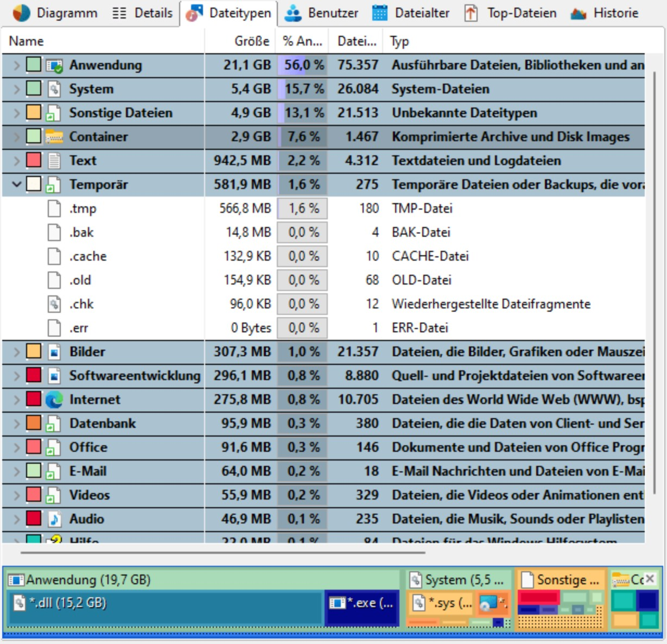Click the Anwendung application icon
Viewport: 667px width, 644px height.
[54, 66]
